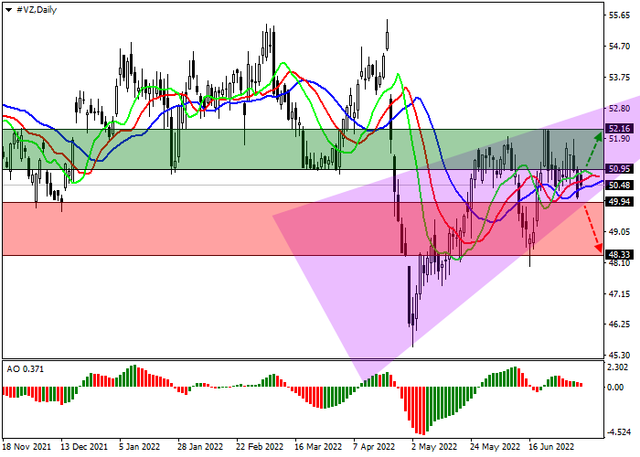Click the 55.65 price scale value
640x457 pixels.
coord(619,16)
